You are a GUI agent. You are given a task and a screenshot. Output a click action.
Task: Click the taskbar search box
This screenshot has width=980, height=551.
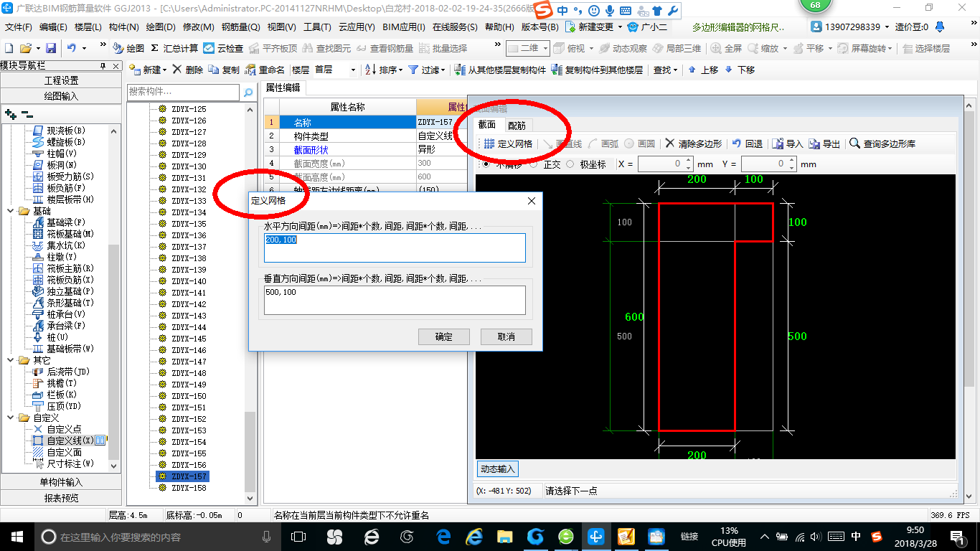pyautogui.click(x=158, y=537)
